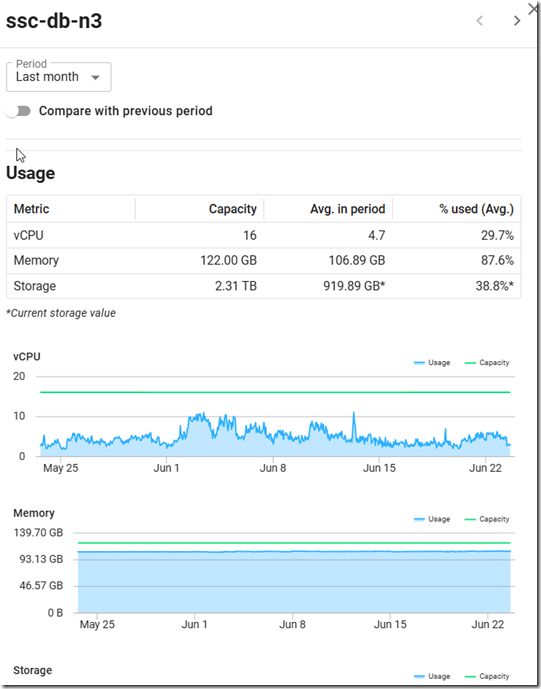
Task: Click the Period dropdown arrow
Action: (x=95, y=78)
